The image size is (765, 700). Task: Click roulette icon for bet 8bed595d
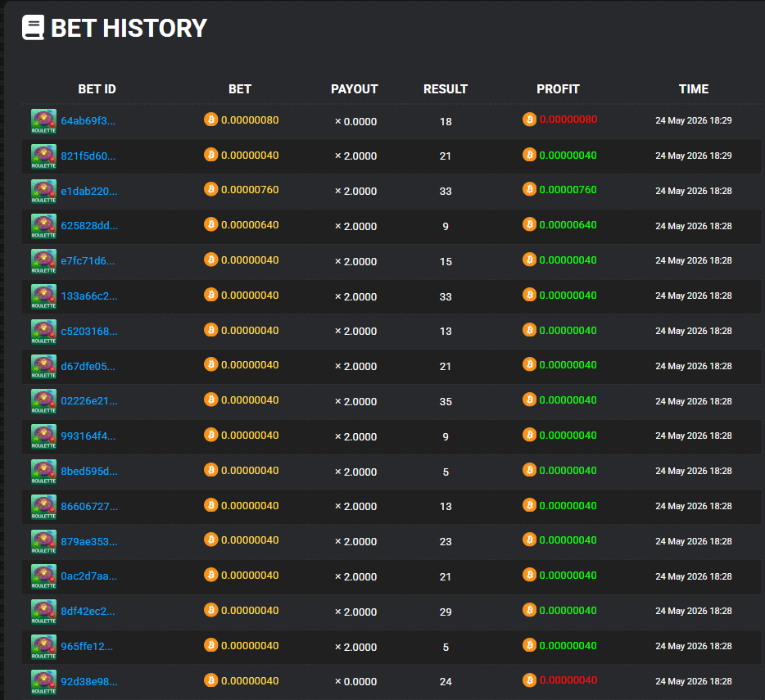pyautogui.click(x=44, y=472)
